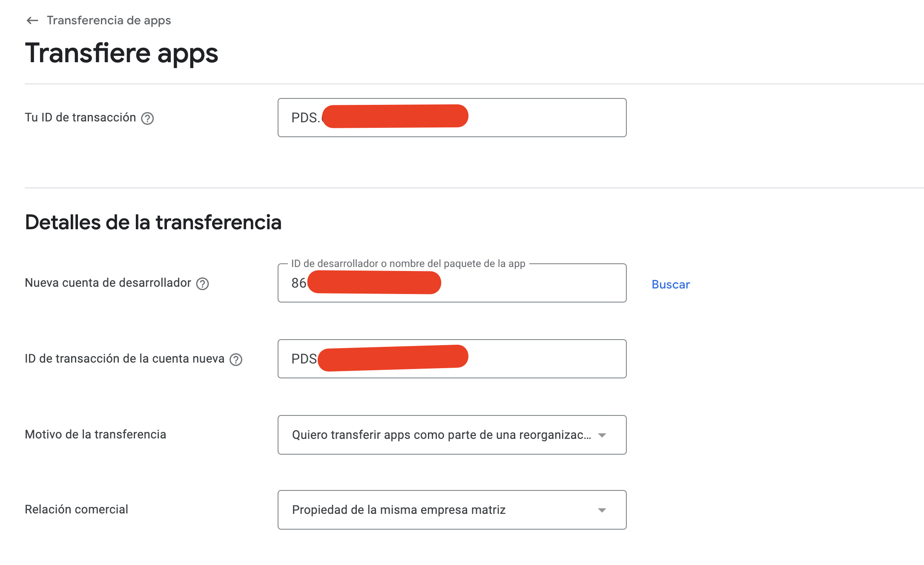Screen dimensions: 924x565
Task: Click the Transfiere apps page heading
Action: tap(121, 54)
